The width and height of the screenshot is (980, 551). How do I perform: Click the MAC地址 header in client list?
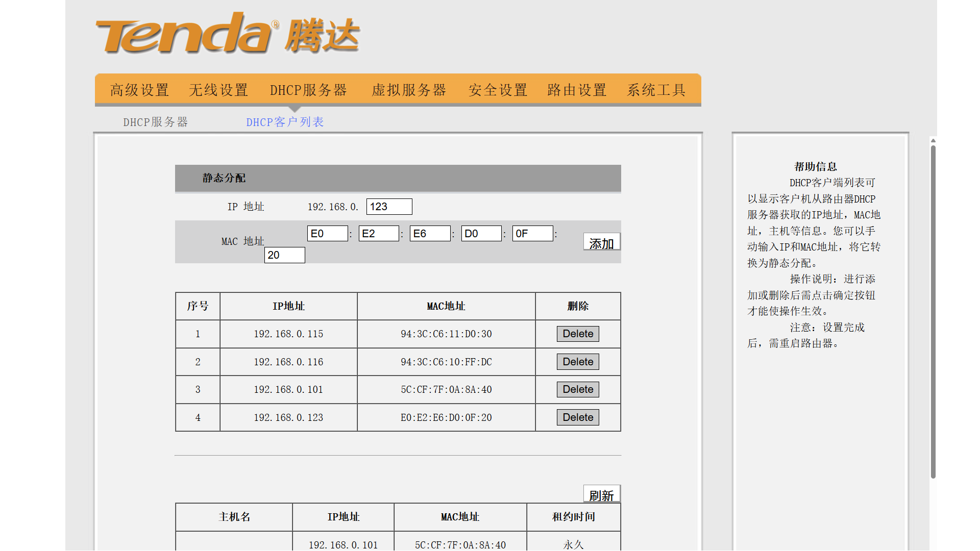pyautogui.click(x=460, y=517)
